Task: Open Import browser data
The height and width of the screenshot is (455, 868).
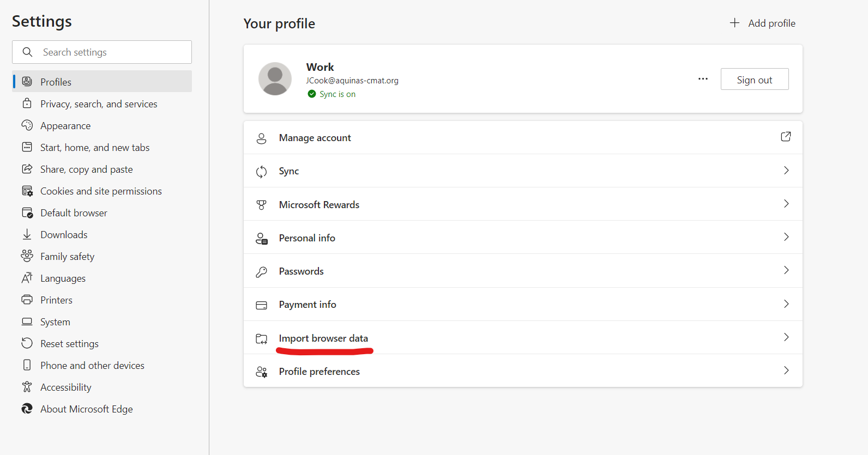Action: (x=523, y=337)
